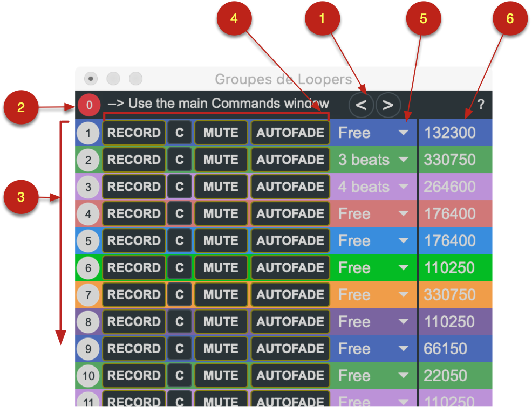Toggle MUTE on looper 4
This screenshot has height=407, width=532.
(221, 214)
